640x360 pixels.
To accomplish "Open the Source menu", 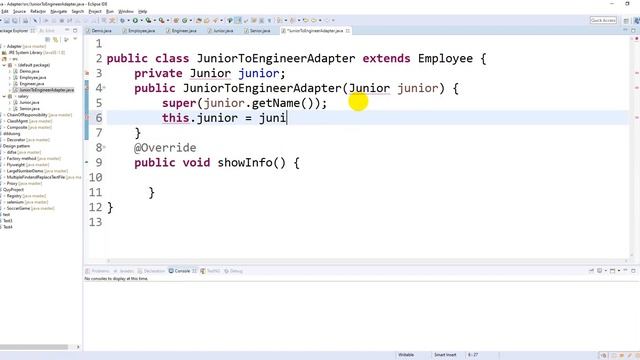I will click(x=19, y=11).
